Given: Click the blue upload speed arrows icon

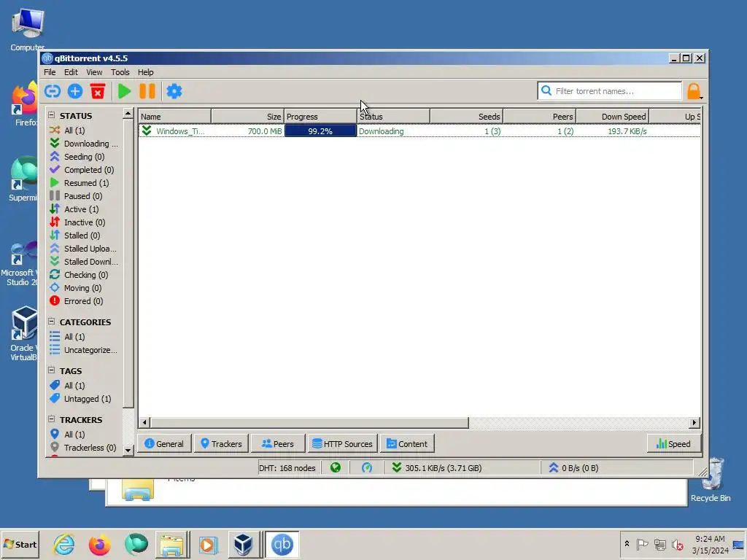Looking at the screenshot, I should coord(553,467).
